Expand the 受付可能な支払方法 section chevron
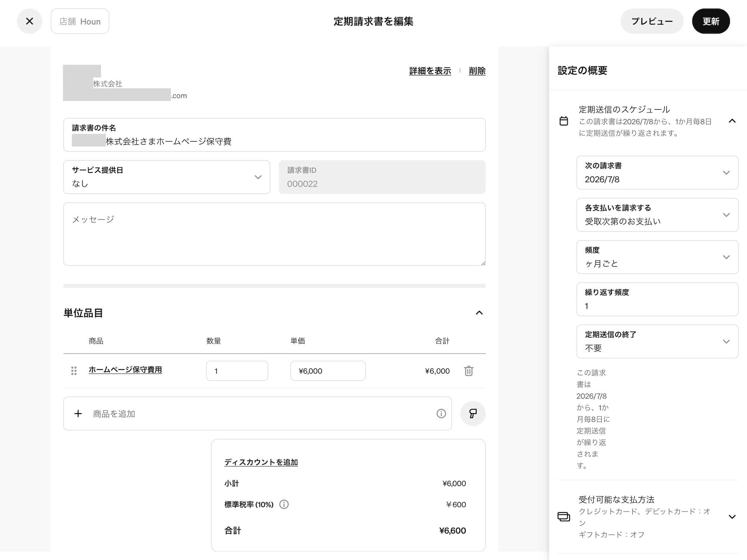 click(x=732, y=517)
